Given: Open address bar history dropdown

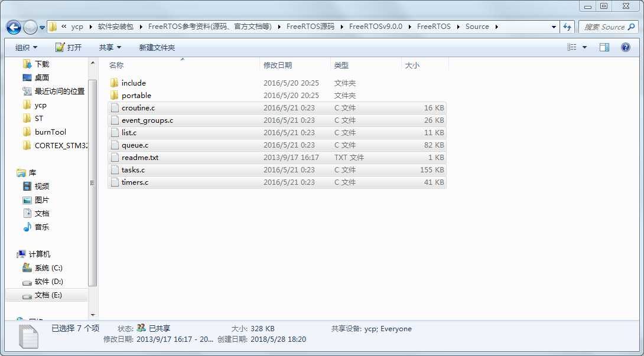Looking at the screenshot, I should pyautogui.click(x=554, y=27).
